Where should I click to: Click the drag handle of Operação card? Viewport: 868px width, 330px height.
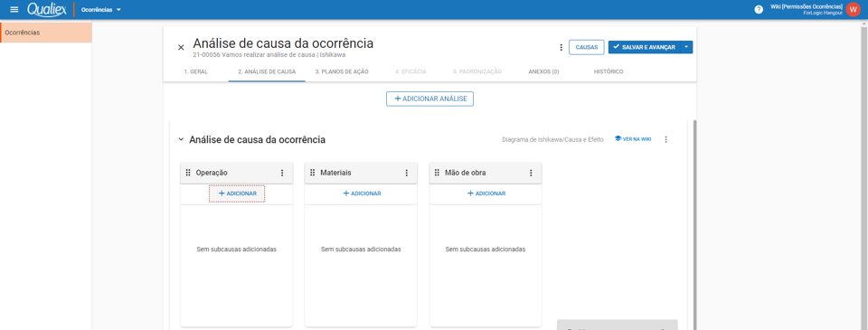[188, 173]
